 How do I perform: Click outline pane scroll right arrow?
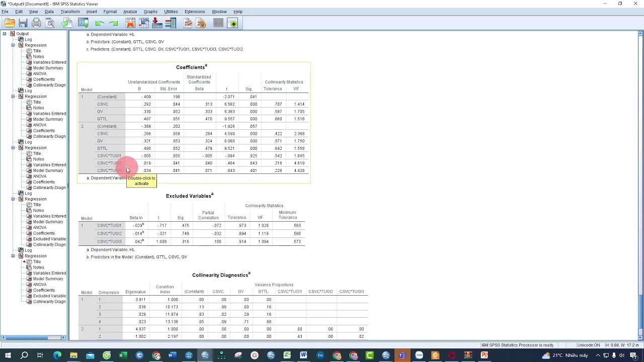63,337
